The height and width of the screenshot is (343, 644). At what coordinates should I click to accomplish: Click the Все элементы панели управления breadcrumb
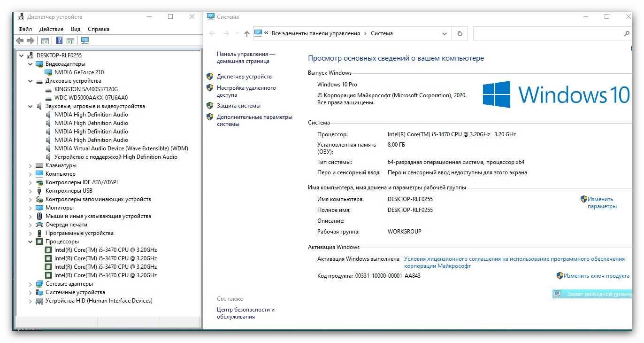[x=316, y=33]
